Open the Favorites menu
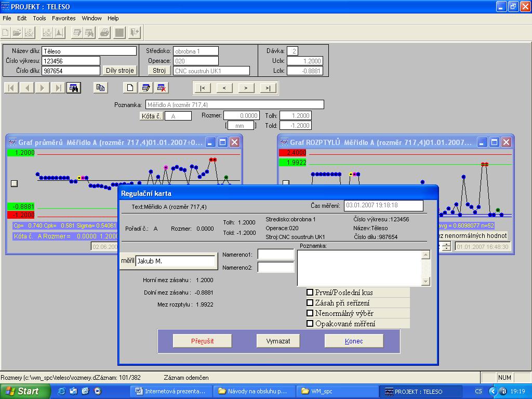The width and height of the screenshot is (532, 399). pyautogui.click(x=64, y=18)
